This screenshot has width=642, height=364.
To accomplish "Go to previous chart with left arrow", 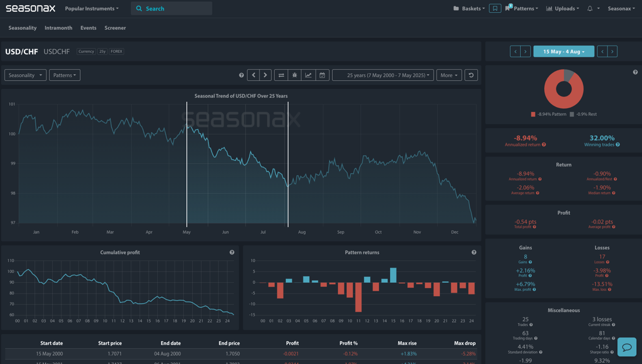I will click(254, 75).
